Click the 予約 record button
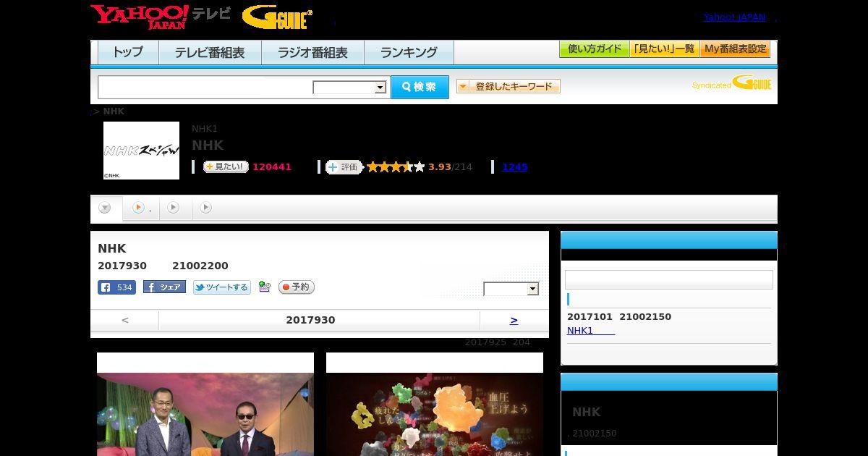The height and width of the screenshot is (456, 868). click(x=297, y=287)
